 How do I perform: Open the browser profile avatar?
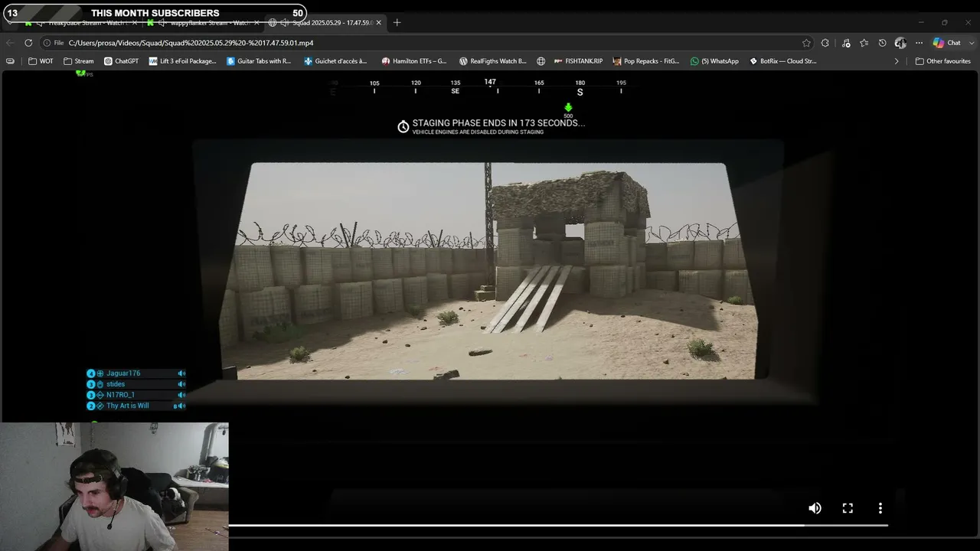tap(900, 43)
